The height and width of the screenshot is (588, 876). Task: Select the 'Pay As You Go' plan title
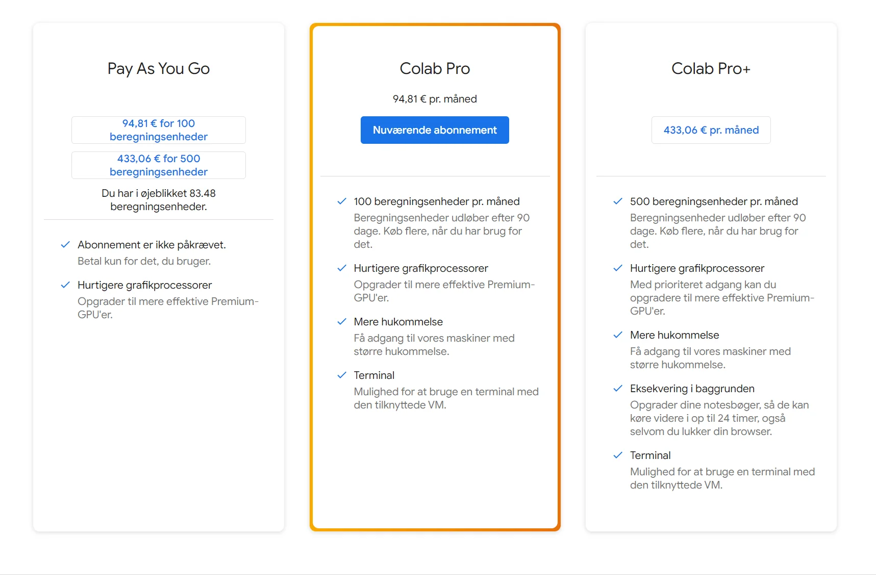pos(158,68)
